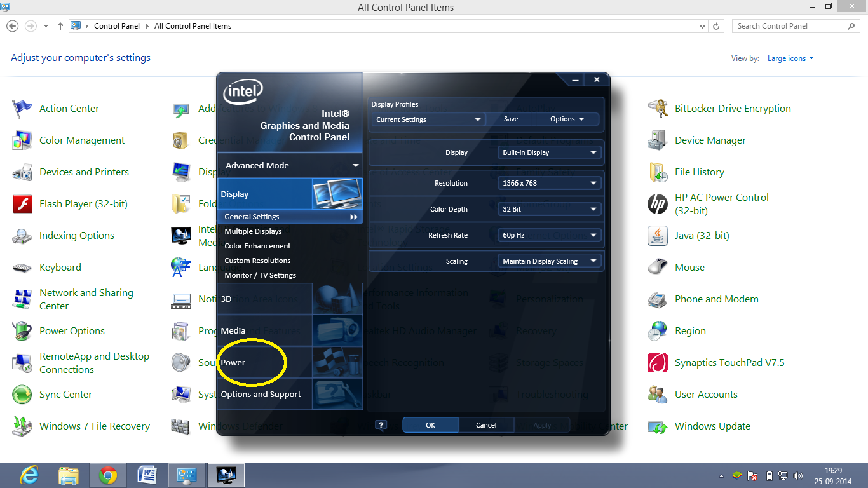Refresh the Control Panel address bar
This screenshot has height=488, width=868.
click(x=717, y=26)
